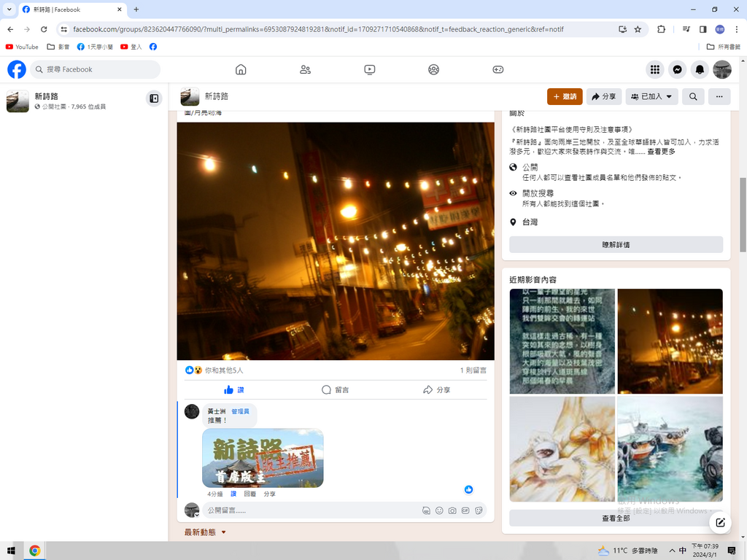This screenshot has height=560, width=747.
Task: Toggle the left sidebar panel icon
Action: (154, 98)
